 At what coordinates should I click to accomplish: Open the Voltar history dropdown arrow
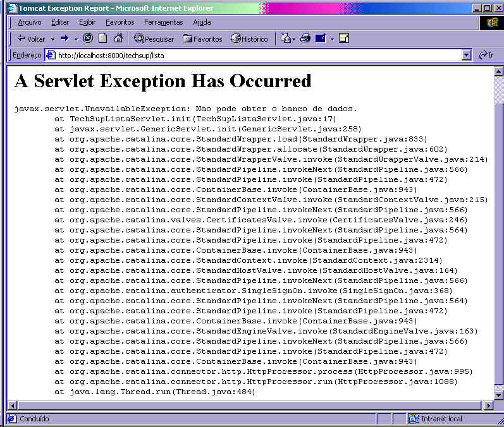[x=52, y=39]
